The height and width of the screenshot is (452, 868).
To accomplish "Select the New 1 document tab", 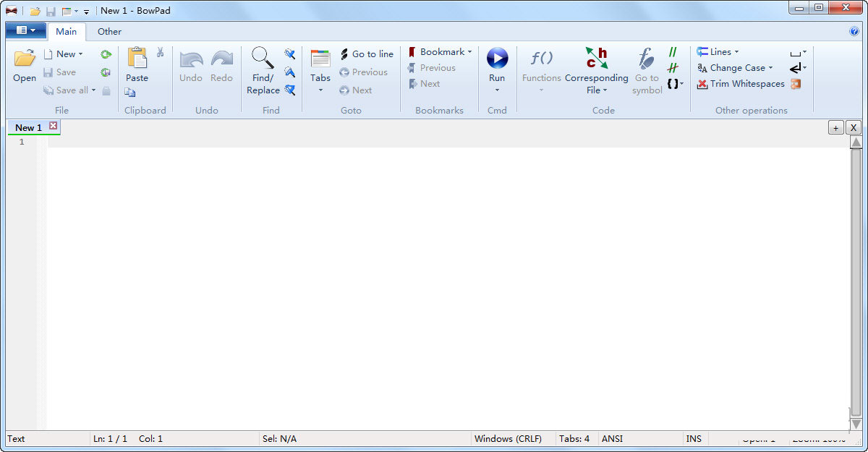I will click(x=28, y=127).
